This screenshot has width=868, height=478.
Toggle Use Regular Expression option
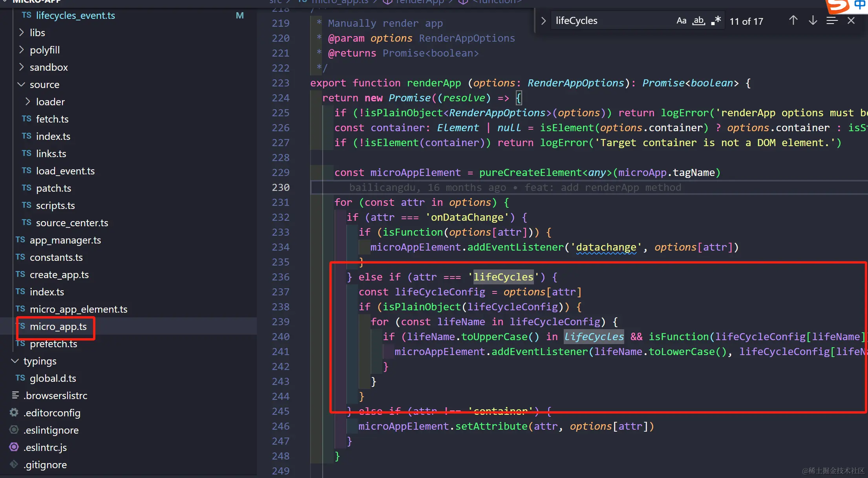click(x=716, y=20)
